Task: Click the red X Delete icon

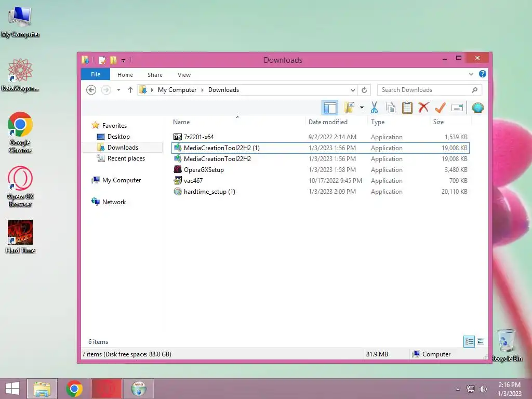Action: [423, 108]
